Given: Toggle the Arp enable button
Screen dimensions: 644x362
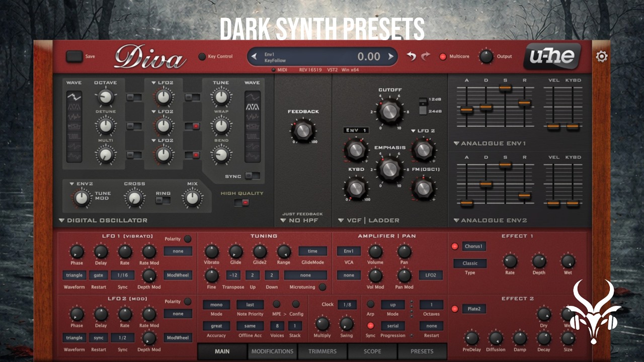Looking at the screenshot, I should [x=370, y=304].
